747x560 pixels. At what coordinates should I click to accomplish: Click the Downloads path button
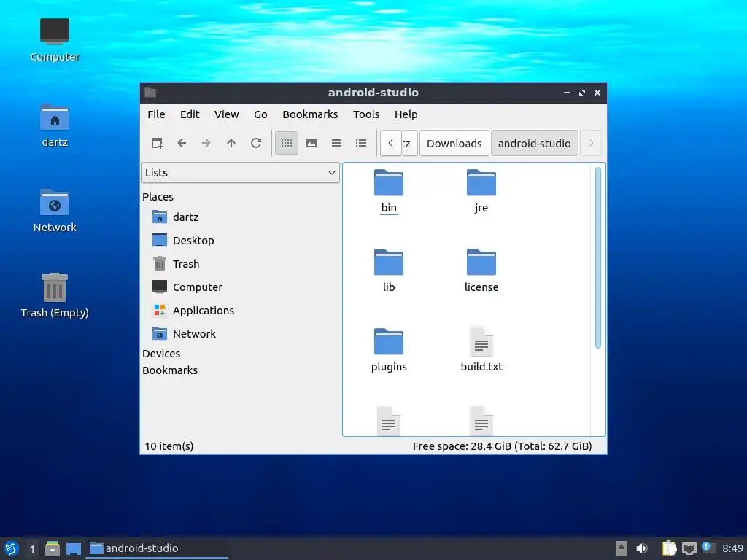(x=454, y=144)
